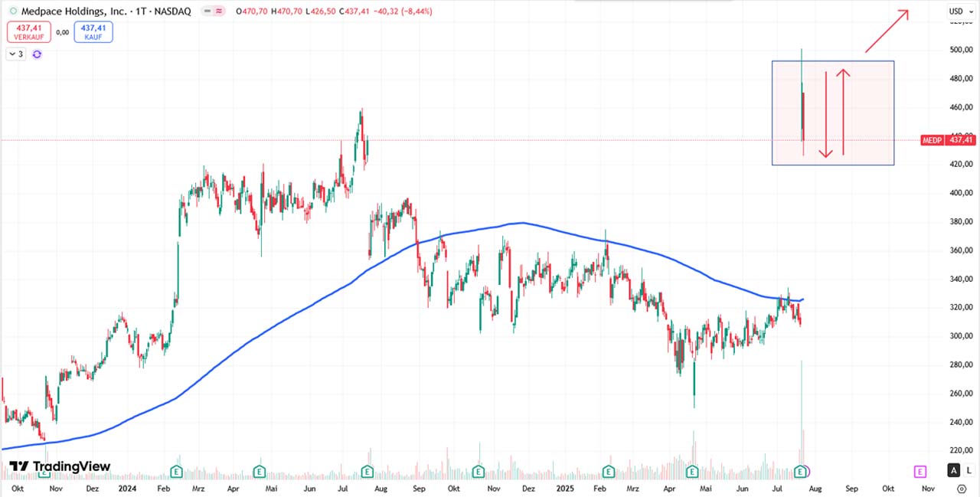Click the red VERKAUF sell button

(29, 31)
